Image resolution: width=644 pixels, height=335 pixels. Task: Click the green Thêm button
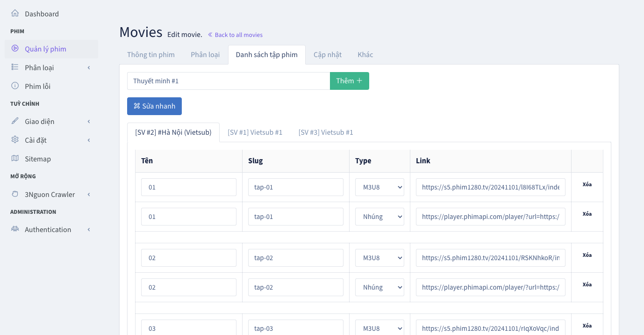(349, 80)
